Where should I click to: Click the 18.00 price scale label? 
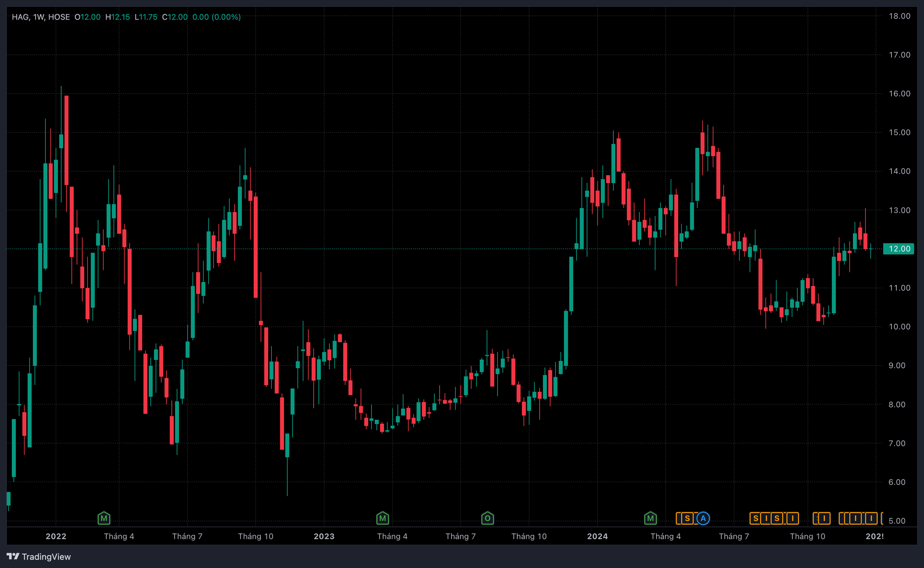[x=899, y=16]
